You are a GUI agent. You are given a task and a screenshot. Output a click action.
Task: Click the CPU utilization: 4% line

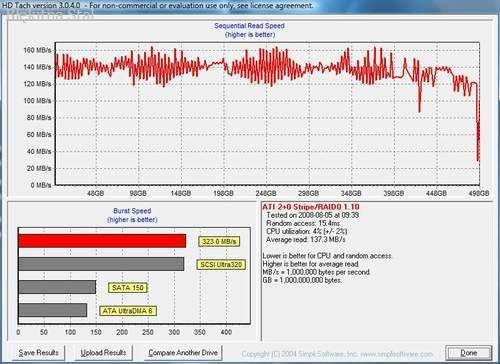point(306,231)
